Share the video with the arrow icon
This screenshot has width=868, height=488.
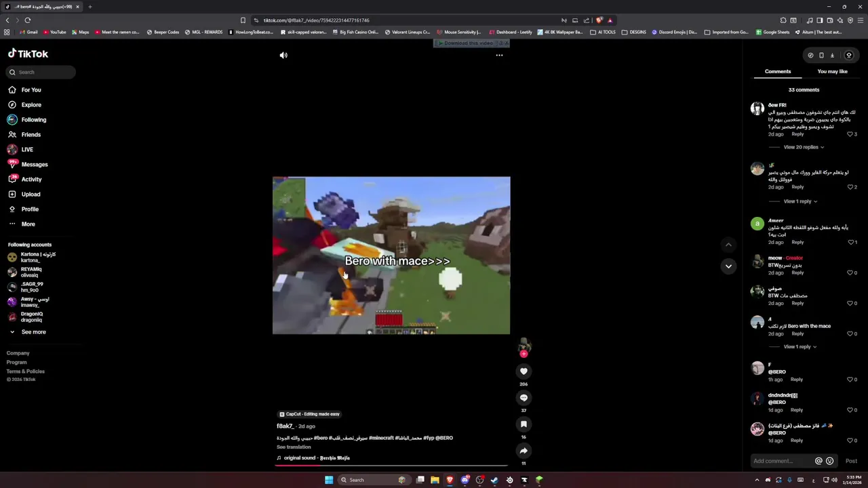pyautogui.click(x=524, y=451)
